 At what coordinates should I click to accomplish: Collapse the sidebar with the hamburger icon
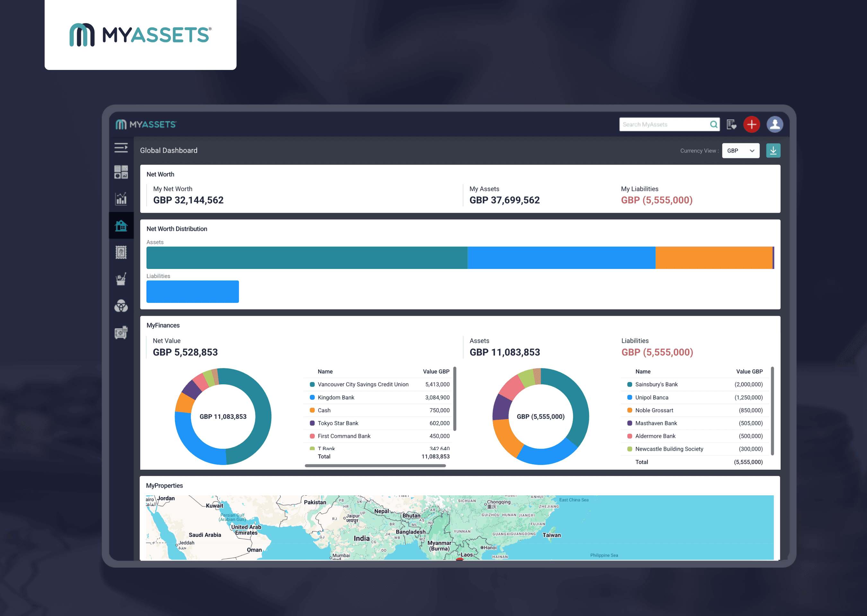(121, 148)
